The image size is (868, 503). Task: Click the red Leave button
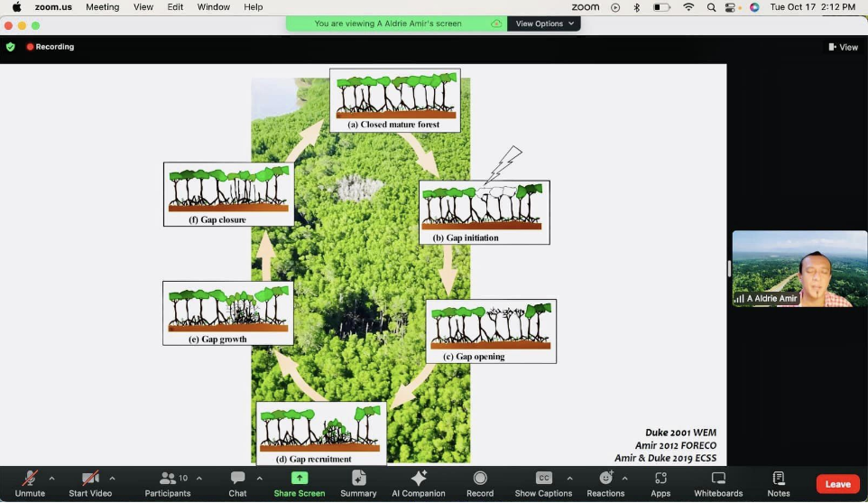click(x=837, y=484)
